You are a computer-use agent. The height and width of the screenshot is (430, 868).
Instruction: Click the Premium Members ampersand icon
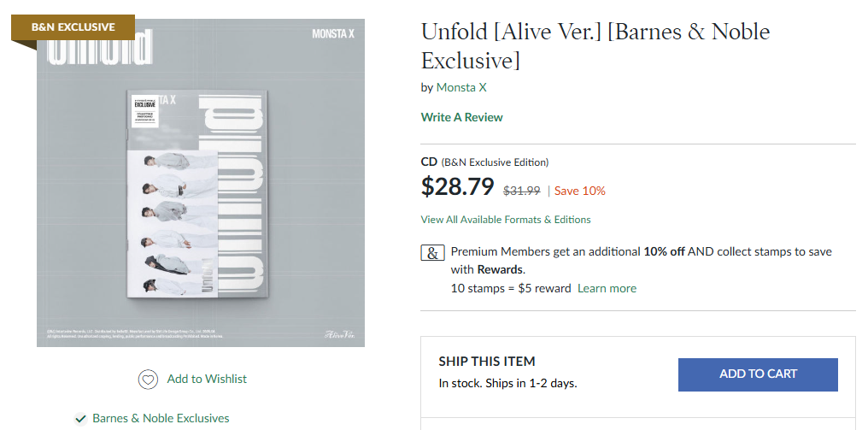[433, 253]
